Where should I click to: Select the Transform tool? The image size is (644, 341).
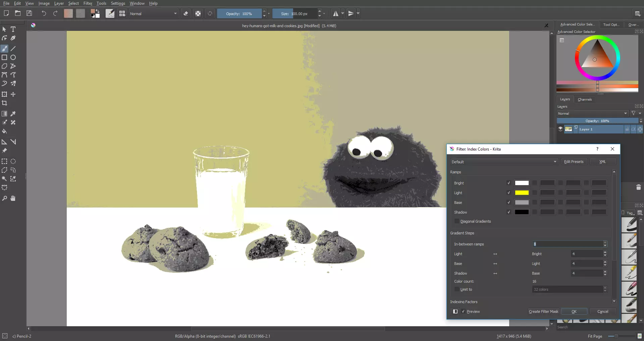[x=4, y=94]
